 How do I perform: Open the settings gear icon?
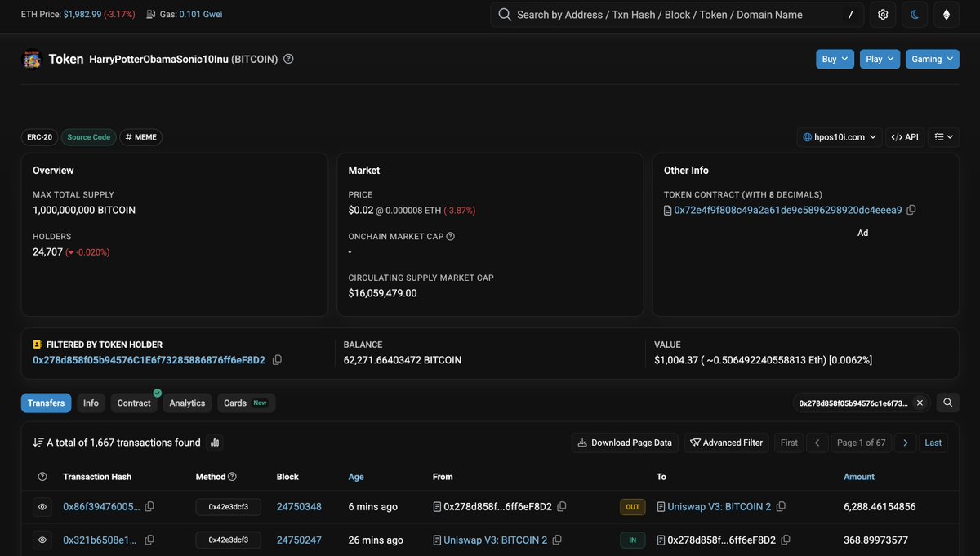(883, 15)
